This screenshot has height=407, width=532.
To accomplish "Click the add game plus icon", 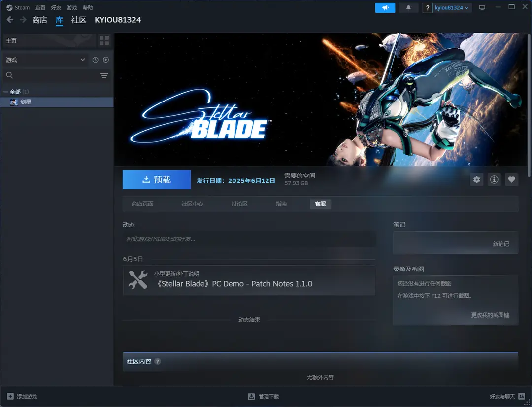I will tap(10, 396).
